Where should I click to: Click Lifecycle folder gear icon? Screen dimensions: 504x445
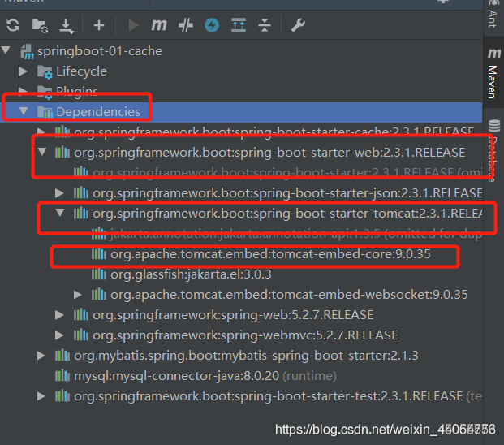[x=45, y=72]
